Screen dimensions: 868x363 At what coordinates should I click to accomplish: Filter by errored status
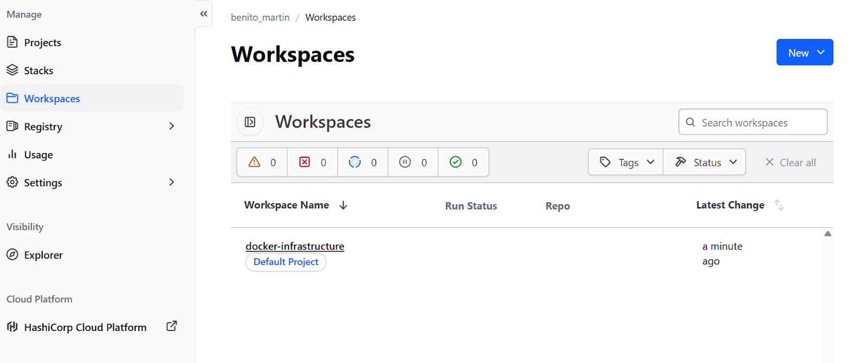pos(312,162)
